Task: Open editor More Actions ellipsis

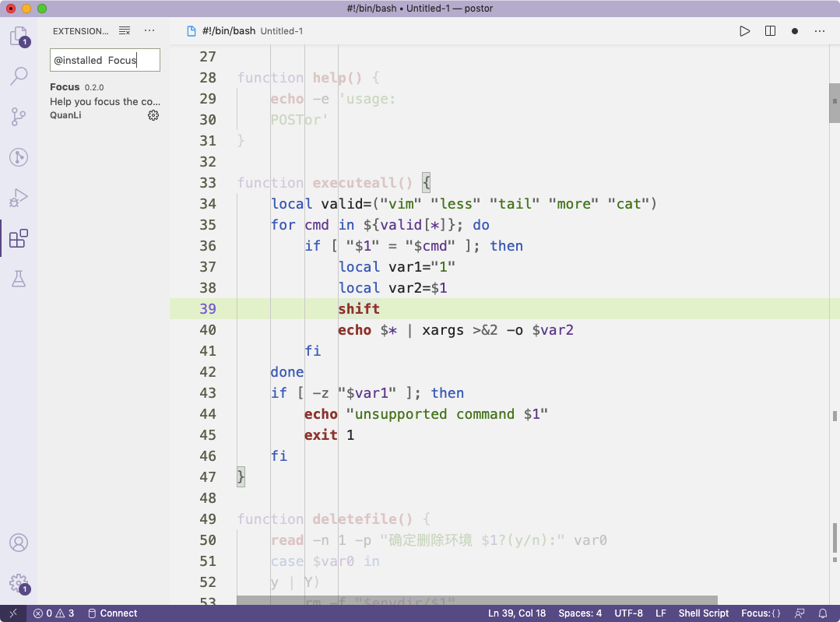Action: click(820, 31)
